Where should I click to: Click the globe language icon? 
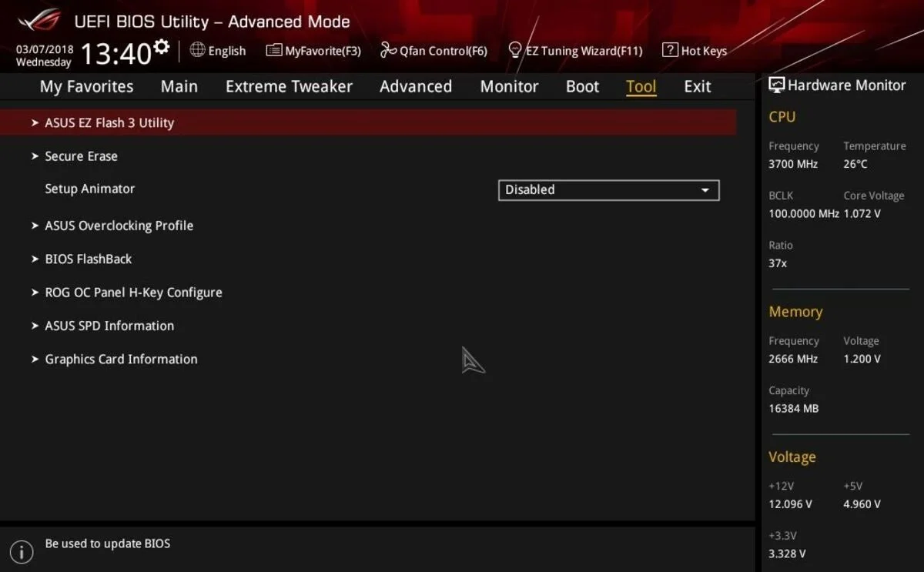(x=197, y=50)
